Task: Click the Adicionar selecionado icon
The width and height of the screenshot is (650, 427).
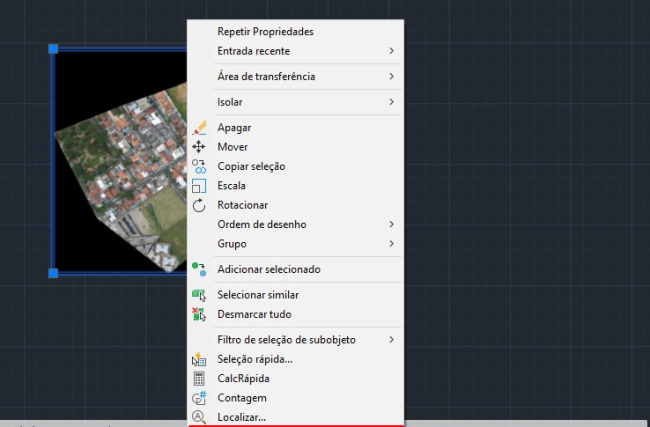Action: (199, 269)
